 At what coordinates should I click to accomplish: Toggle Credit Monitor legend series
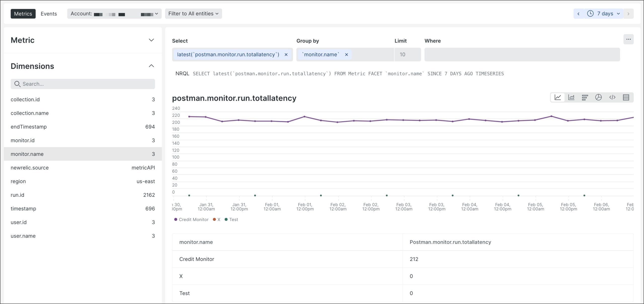[191, 220]
